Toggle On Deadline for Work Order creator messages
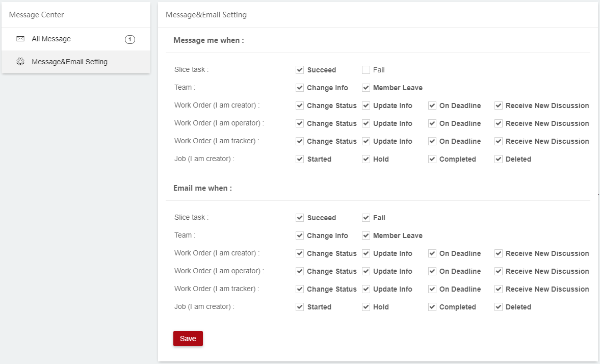 [x=432, y=106]
